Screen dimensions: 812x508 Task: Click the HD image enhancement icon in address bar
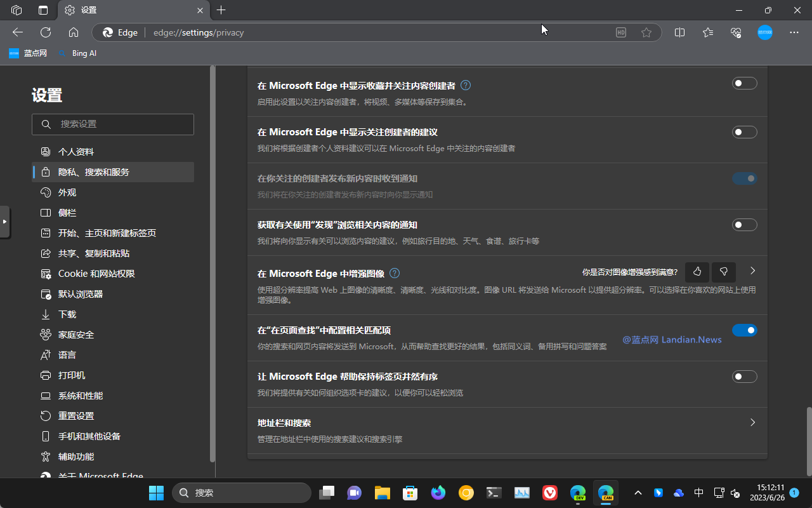pyautogui.click(x=621, y=32)
